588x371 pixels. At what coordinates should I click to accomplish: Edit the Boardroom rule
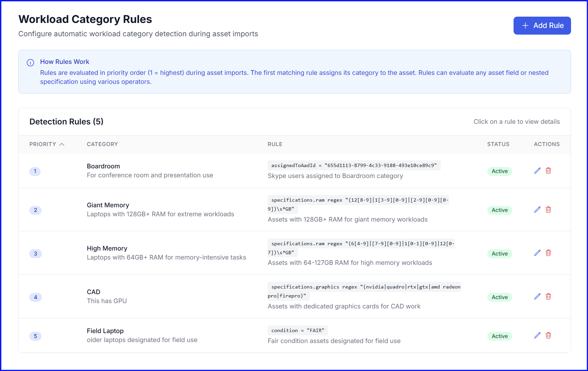(x=537, y=171)
